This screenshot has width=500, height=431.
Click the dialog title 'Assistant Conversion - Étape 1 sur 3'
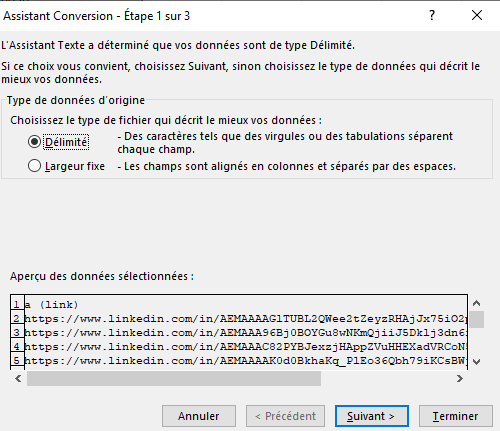pos(97,16)
